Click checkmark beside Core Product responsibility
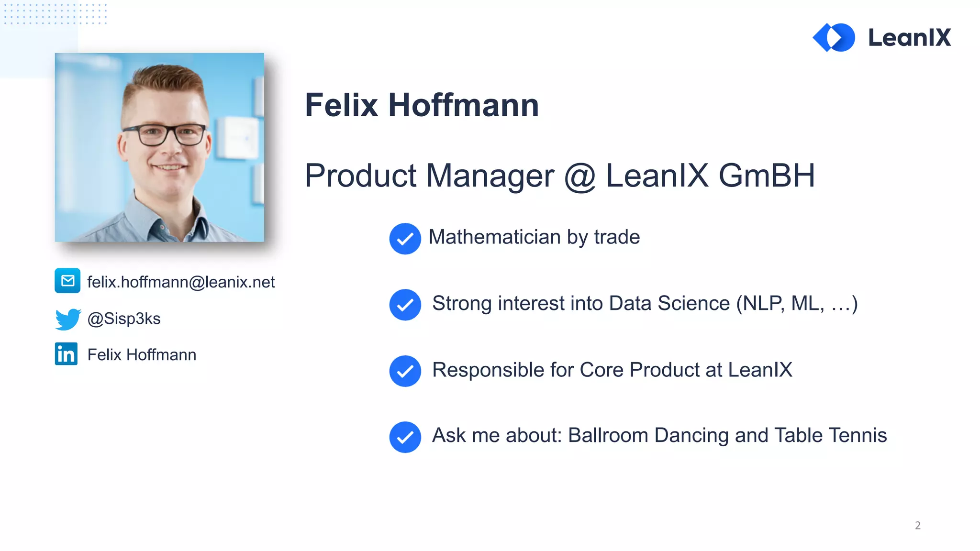Screen dimensions: 980x551 (x=405, y=371)
